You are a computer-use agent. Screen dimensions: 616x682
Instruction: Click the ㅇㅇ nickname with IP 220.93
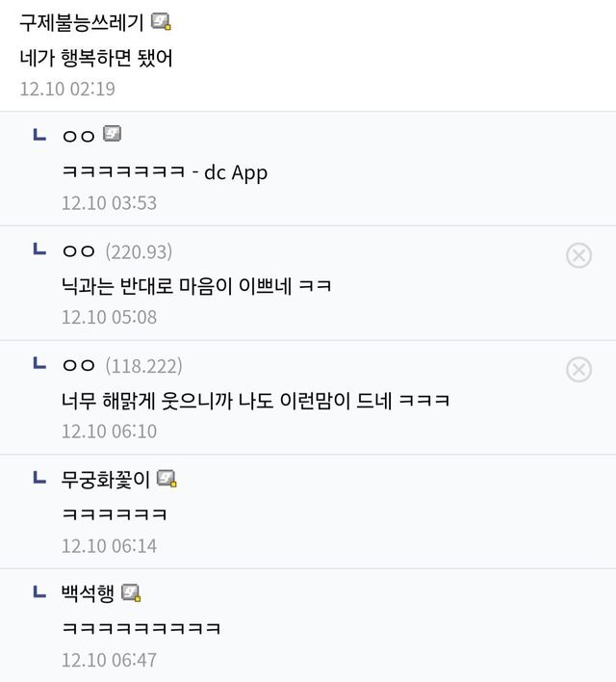tap(78, 251)
